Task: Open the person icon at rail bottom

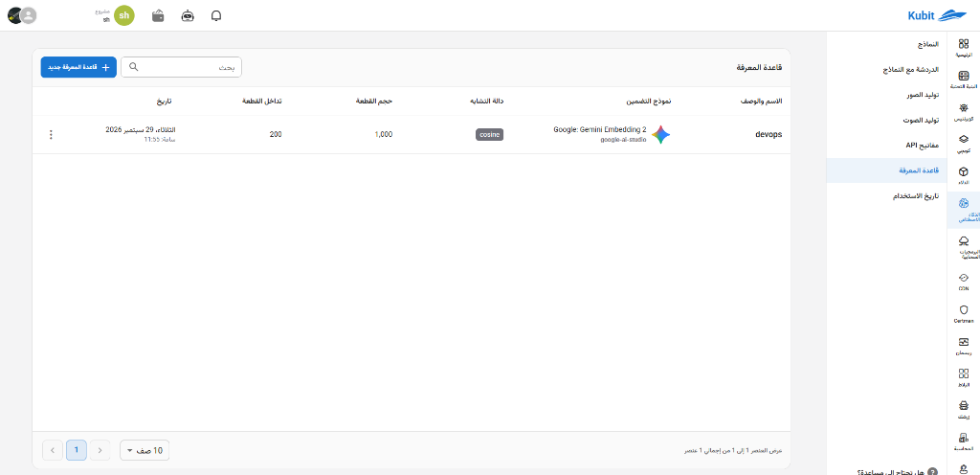Action: click(963, 468)
